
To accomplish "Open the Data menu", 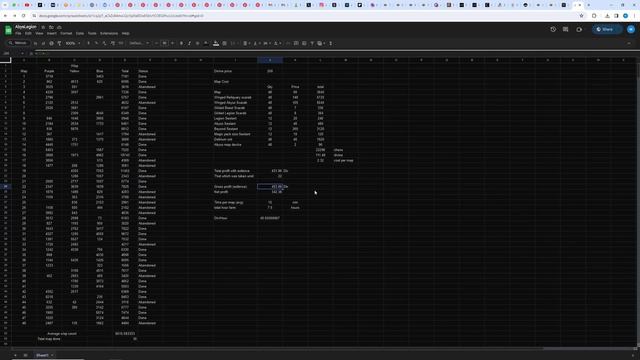I will 80,33.
